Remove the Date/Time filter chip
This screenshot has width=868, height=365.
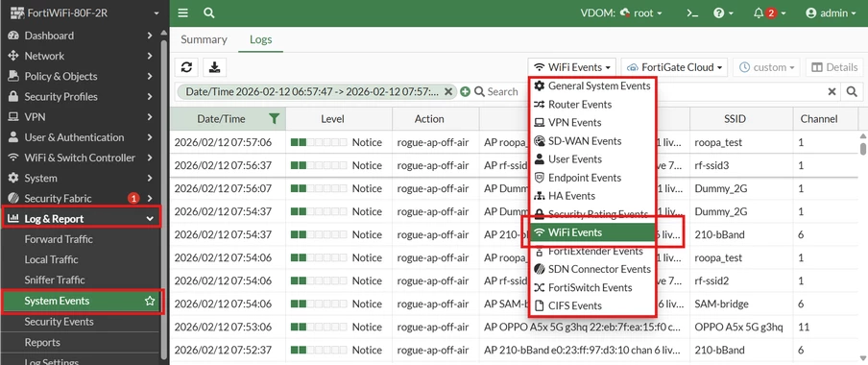(448, 91)
